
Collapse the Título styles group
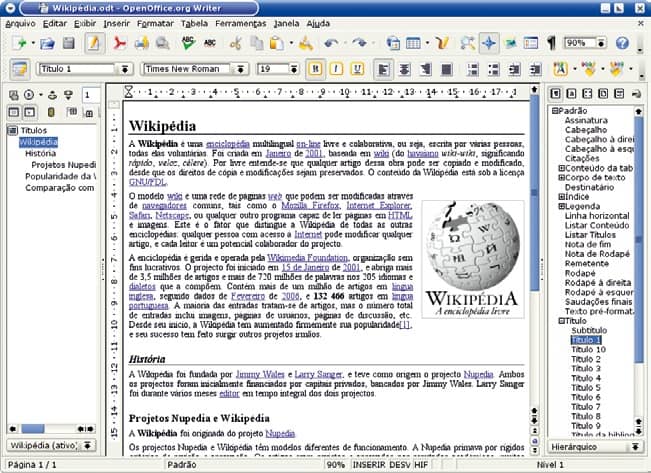click(561, 321)
